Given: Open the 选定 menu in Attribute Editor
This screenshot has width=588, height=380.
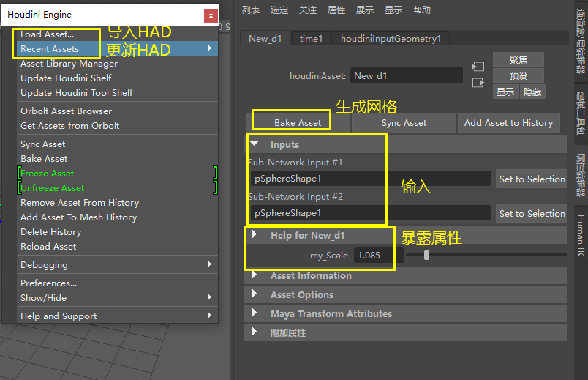Looking at the screenshot, I should (279, 10).
